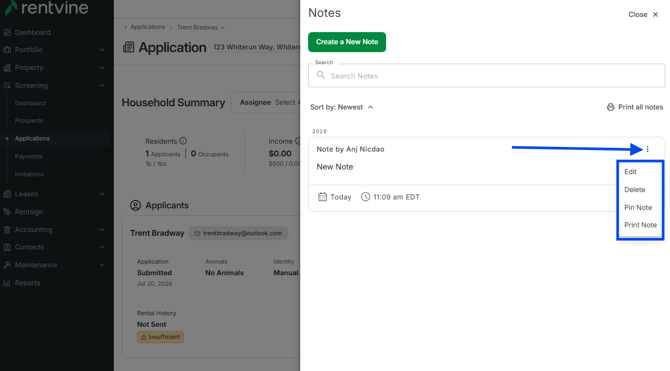Open the Sort by: Newest dropdown
This screenshot has width=670, height=371.
(342, 107)
